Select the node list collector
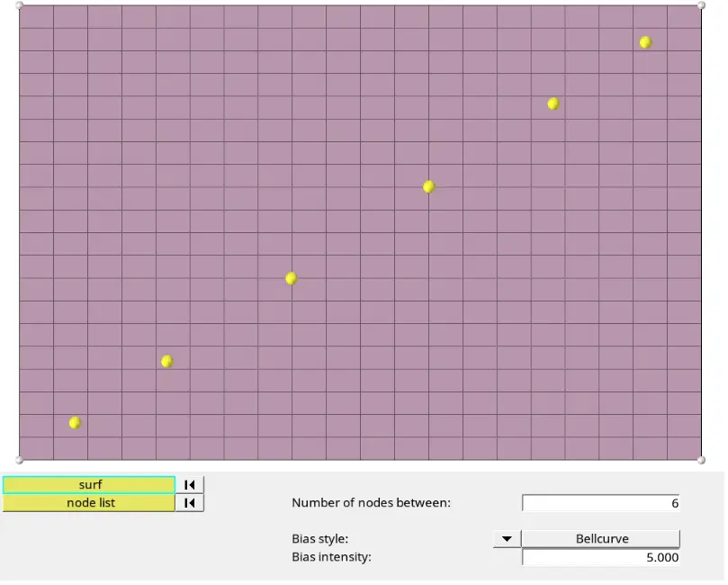 coord(89,505)
